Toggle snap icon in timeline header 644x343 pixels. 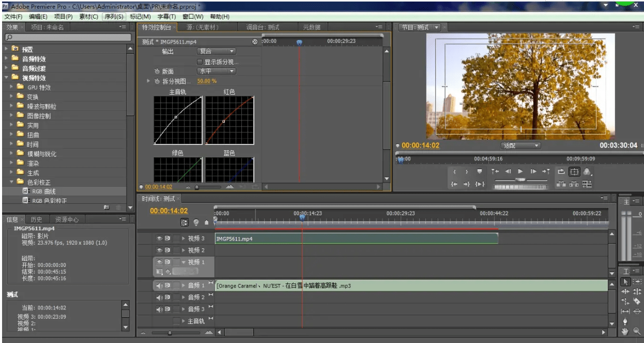(x=185, y=222)
